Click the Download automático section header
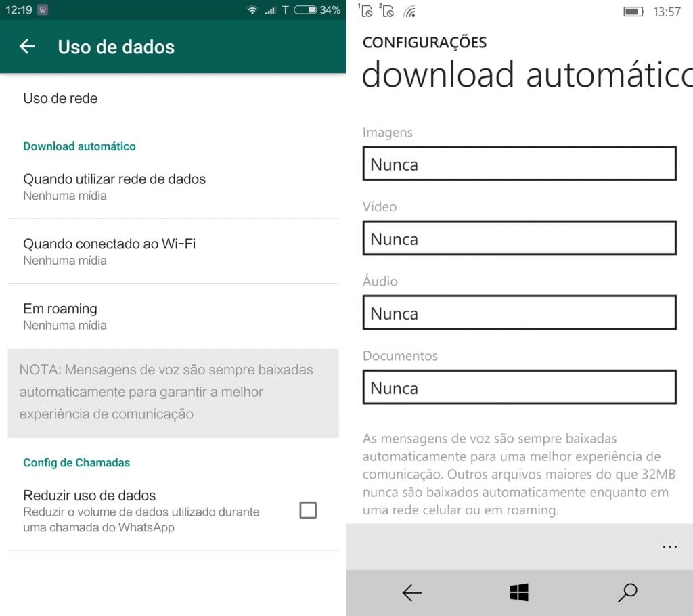The width and height of the screenshot is (693, 616). 80,146
